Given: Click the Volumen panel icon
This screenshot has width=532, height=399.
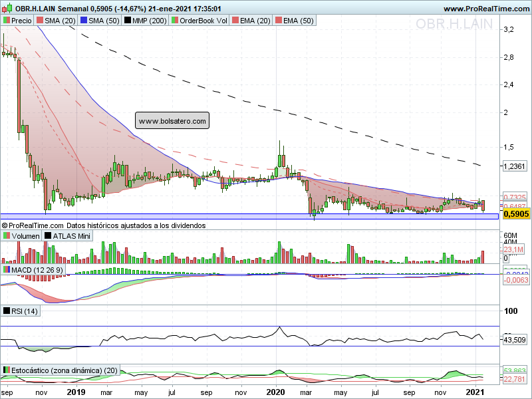Looking at the screenshot, I should (7, 235).
